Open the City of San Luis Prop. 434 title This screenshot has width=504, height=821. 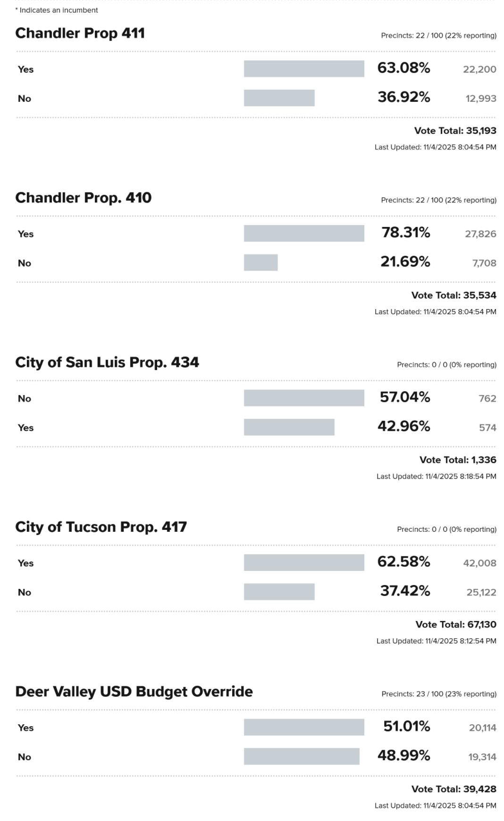coord(107,362)
